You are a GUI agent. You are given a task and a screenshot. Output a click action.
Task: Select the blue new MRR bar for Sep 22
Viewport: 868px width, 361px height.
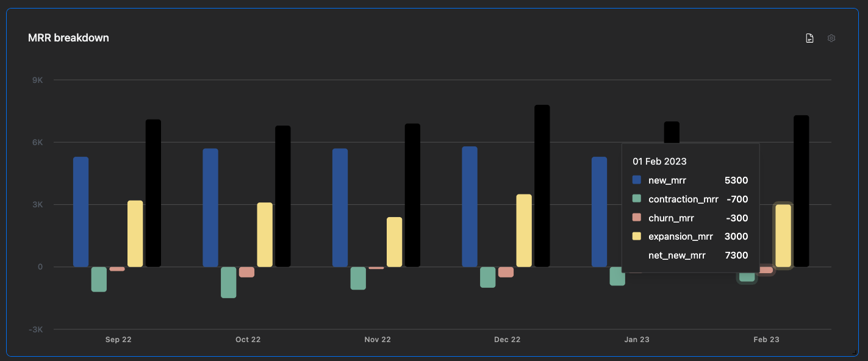coord(81,212)
